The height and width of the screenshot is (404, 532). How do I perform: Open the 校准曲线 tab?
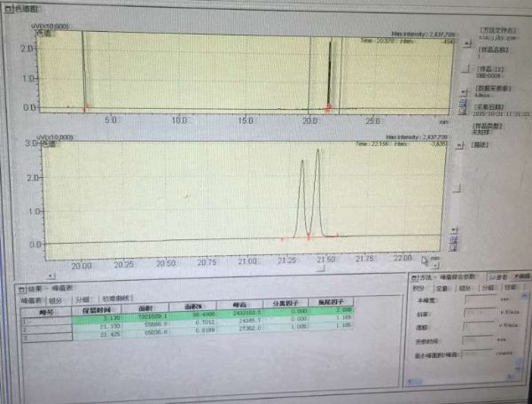(x=115, y=299)
